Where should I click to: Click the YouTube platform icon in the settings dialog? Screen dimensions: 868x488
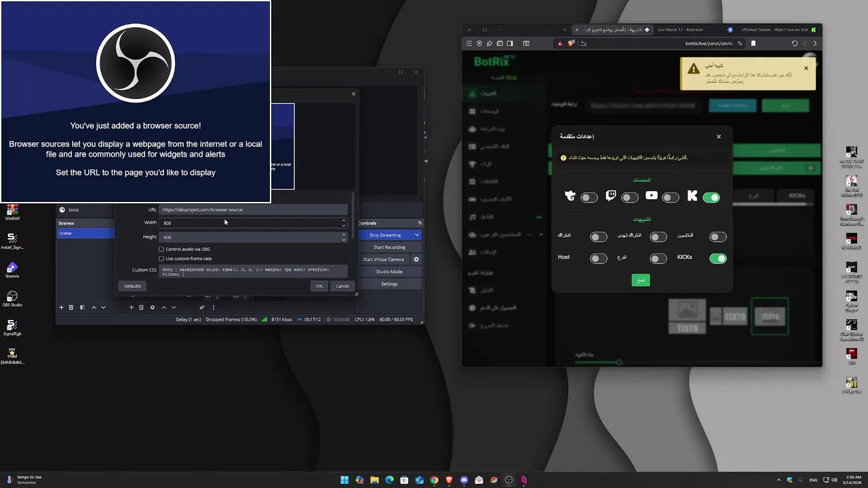(x=652, y=195)
